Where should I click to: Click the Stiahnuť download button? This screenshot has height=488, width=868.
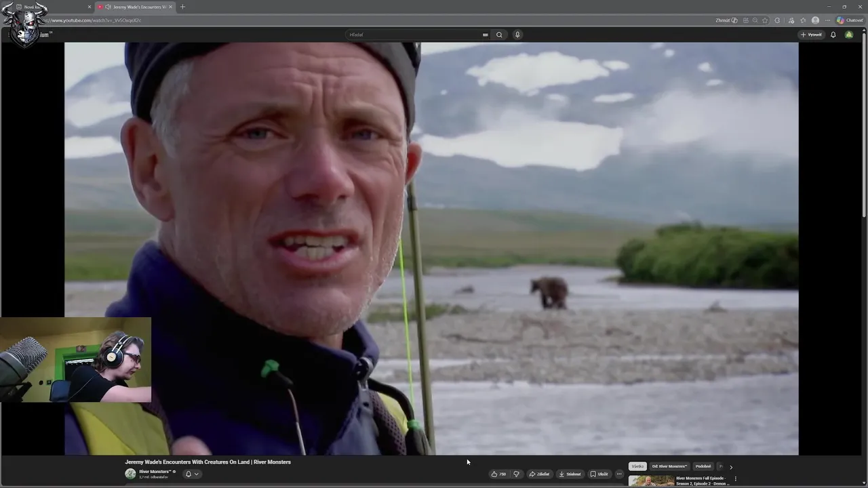(570, 474)
